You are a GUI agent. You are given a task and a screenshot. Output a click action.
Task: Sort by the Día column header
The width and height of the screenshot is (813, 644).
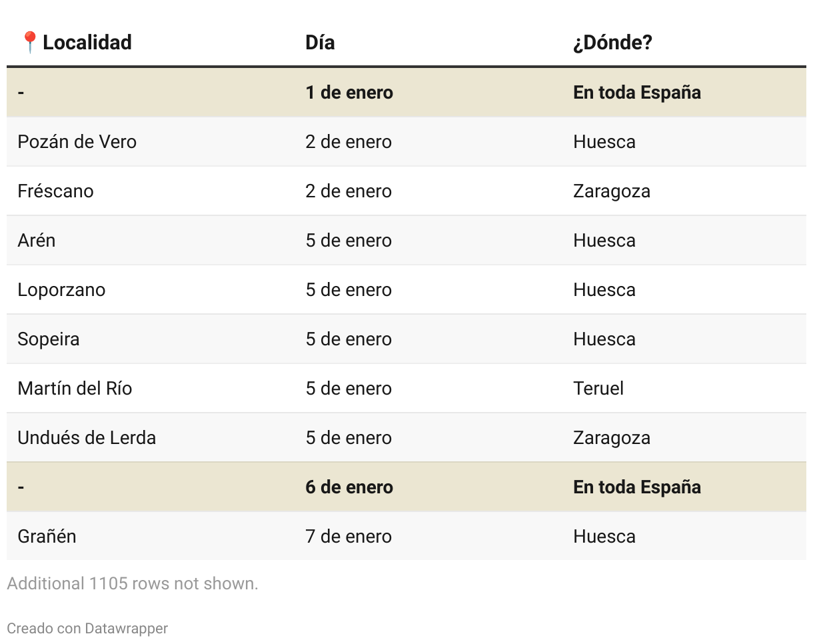click(x=320, y=43)
